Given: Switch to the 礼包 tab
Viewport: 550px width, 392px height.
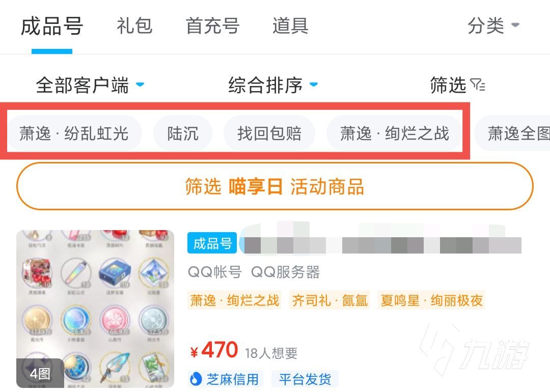Looking at the screenshot, I should (134, 26).
